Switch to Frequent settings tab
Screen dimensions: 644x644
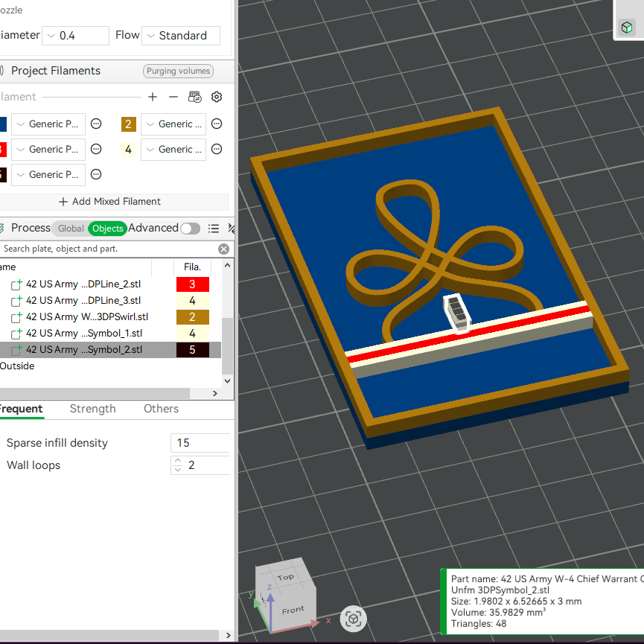pyautogui.click(x=21, y=409)
